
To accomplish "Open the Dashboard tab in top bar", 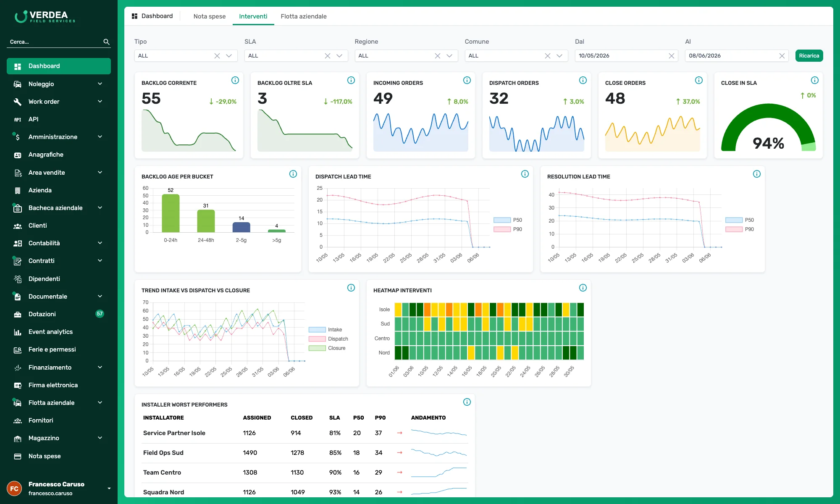I will [152, 16].
